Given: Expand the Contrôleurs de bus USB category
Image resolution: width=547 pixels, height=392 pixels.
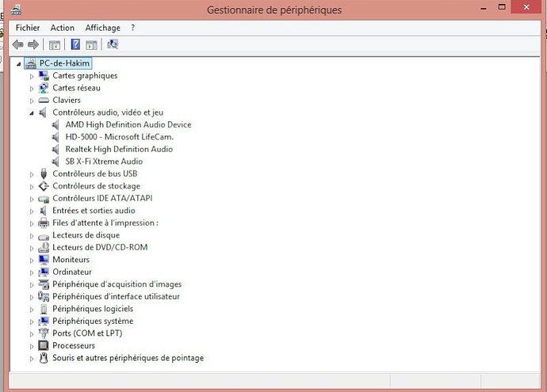Looking at the screenshot, I should pos(33,173).
